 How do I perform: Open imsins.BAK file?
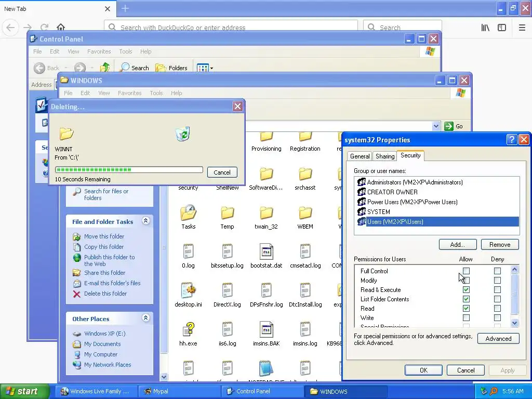(266, 335)
